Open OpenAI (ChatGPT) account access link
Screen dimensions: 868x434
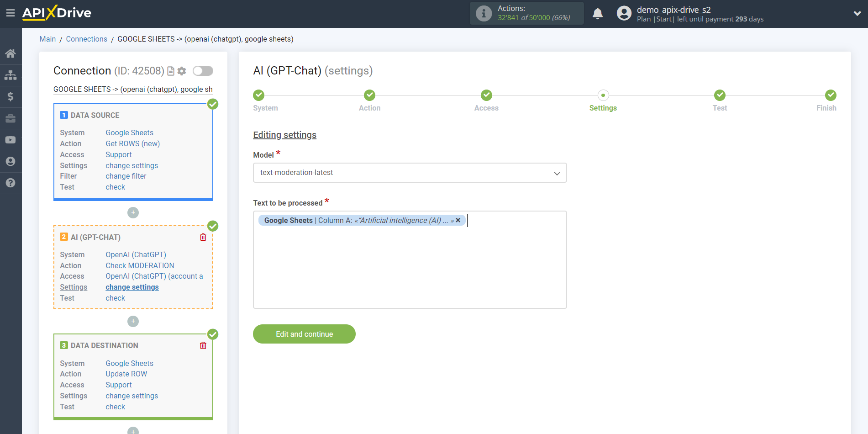pyautogui.click(x=154, y=276)
